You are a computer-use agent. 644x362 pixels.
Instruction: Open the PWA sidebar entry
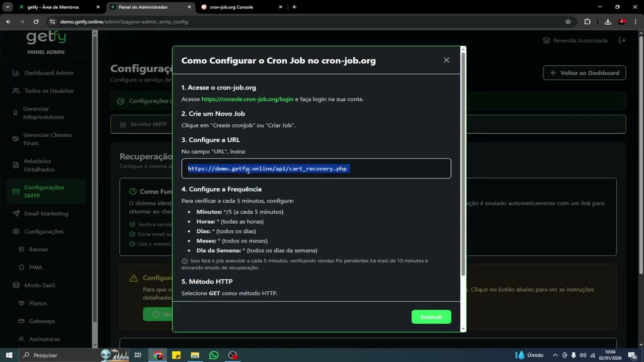coord(35,267)
